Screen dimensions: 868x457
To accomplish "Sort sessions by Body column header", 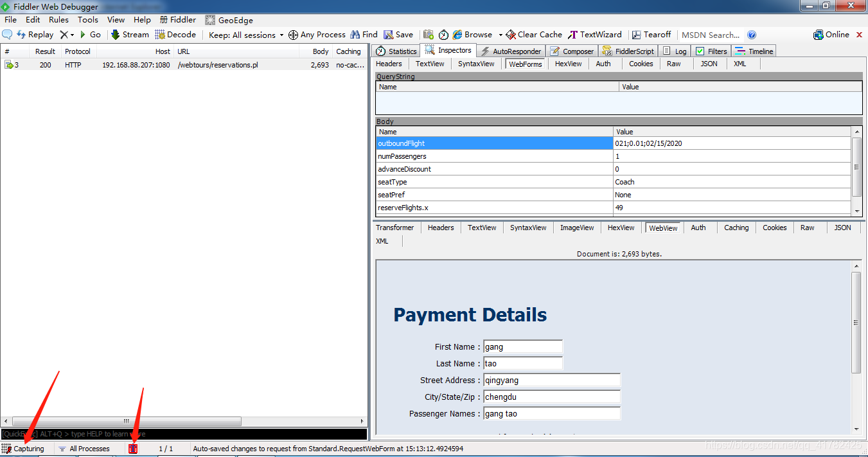I will point(317,51).
